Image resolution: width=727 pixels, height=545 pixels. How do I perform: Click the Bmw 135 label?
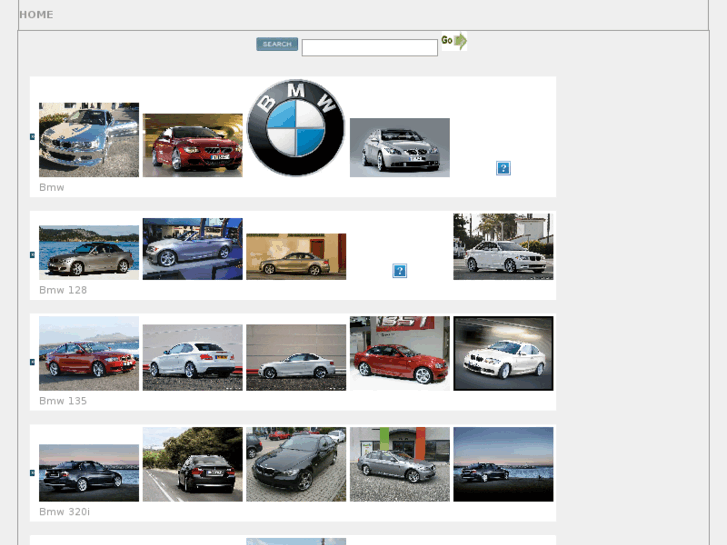point(63,401)
